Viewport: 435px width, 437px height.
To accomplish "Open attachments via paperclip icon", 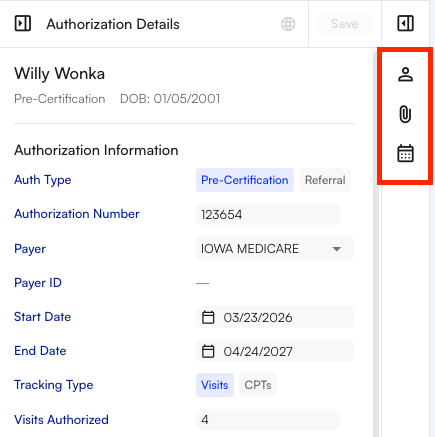I will (x=405, y=114).
